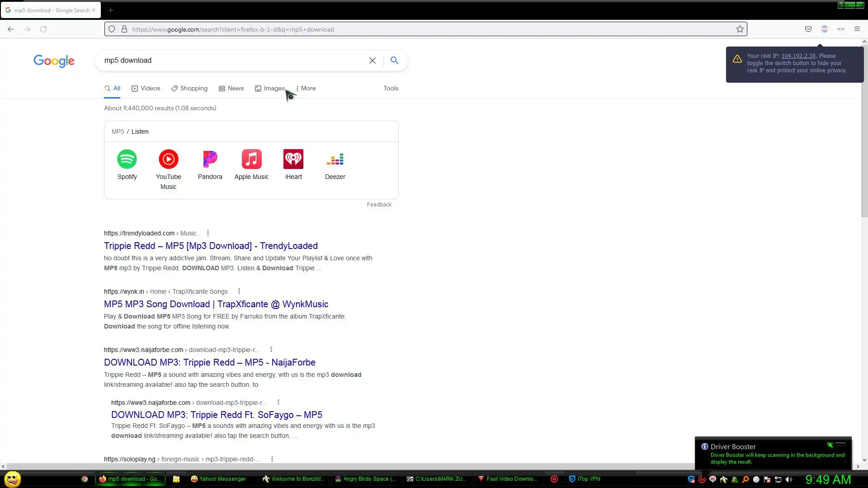Screen dimensions: 868x488
Task: Open Apple Music icon
Action: click(251, 159)
